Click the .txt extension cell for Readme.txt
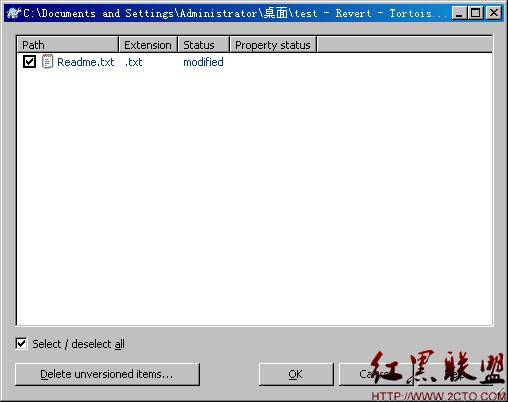Image resolution: width=508 pixels, height=402 pixels. coord(134,62)
